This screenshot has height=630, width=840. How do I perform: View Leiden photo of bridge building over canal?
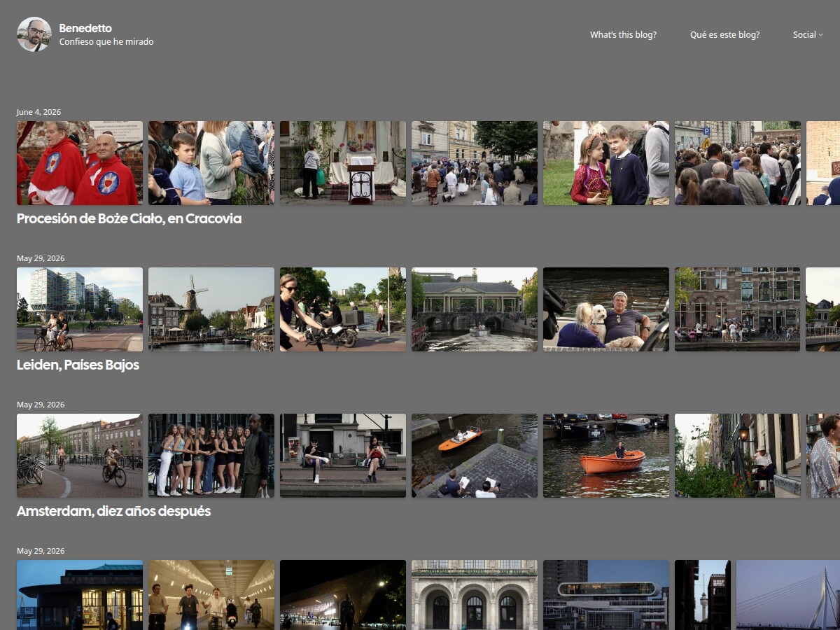(475, 309)
